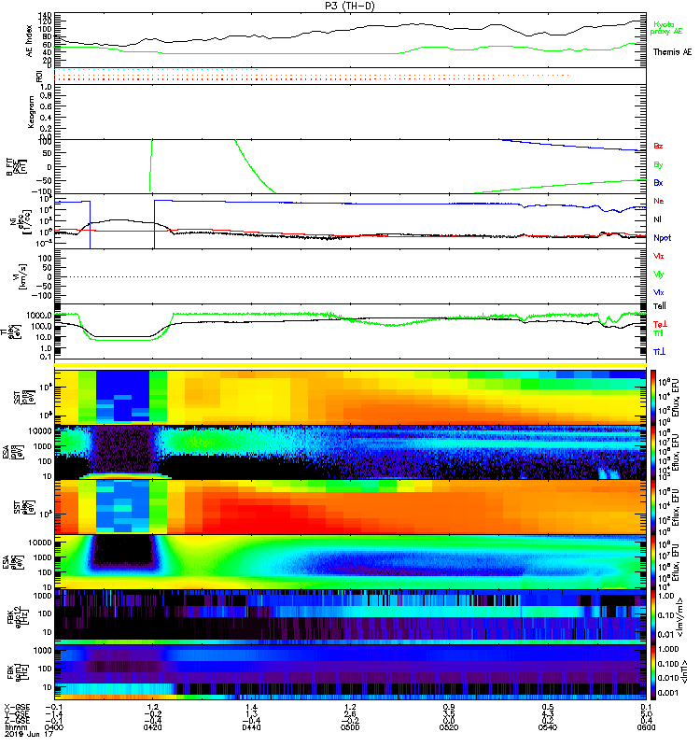700x747 pixels.
Task: Click the plot title P3 (TH-D)
Action: (x=350, y=6)
